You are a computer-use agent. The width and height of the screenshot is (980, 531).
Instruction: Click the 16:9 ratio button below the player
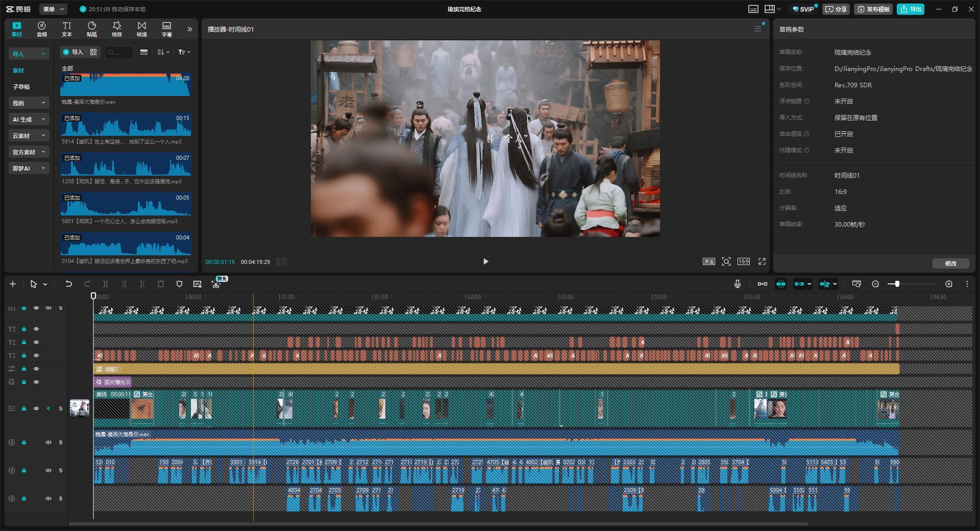coord(744,261)
